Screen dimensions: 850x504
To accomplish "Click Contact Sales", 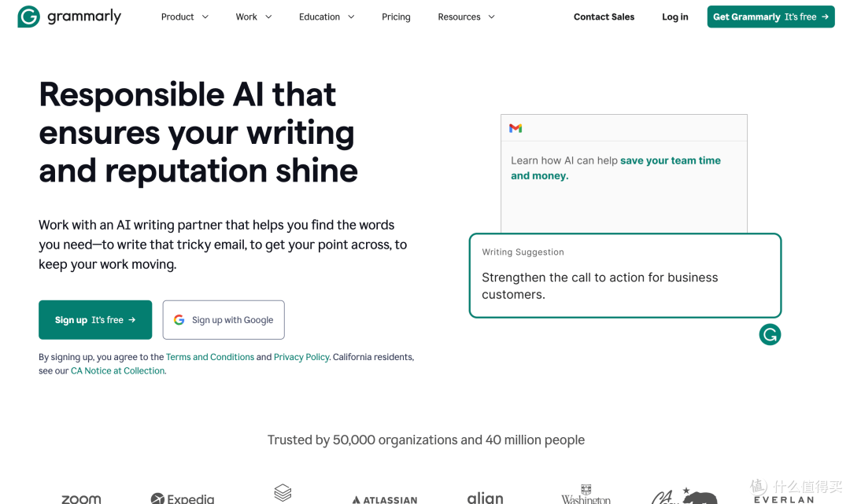I will click(x=604, y=17).
